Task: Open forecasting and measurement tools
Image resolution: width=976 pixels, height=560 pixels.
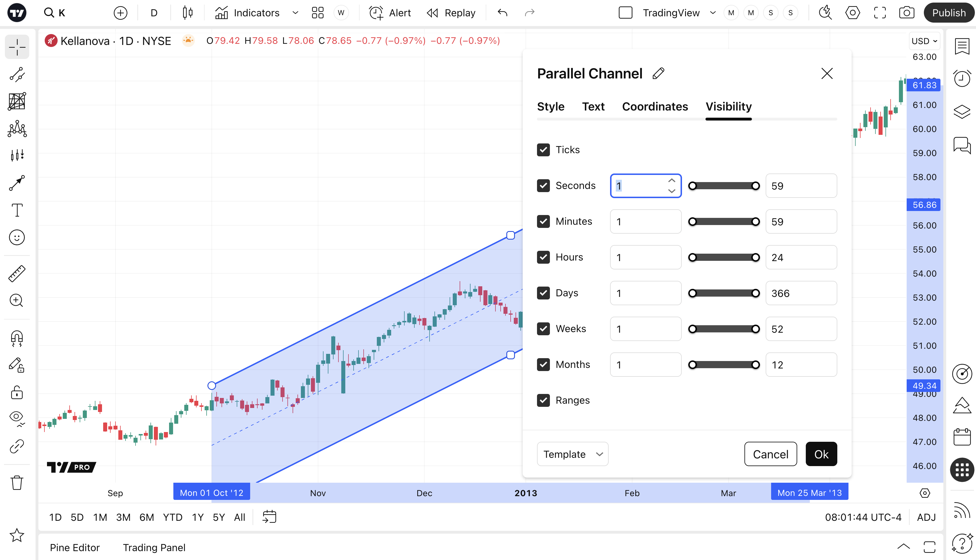Action: click(x=17, y=155)
